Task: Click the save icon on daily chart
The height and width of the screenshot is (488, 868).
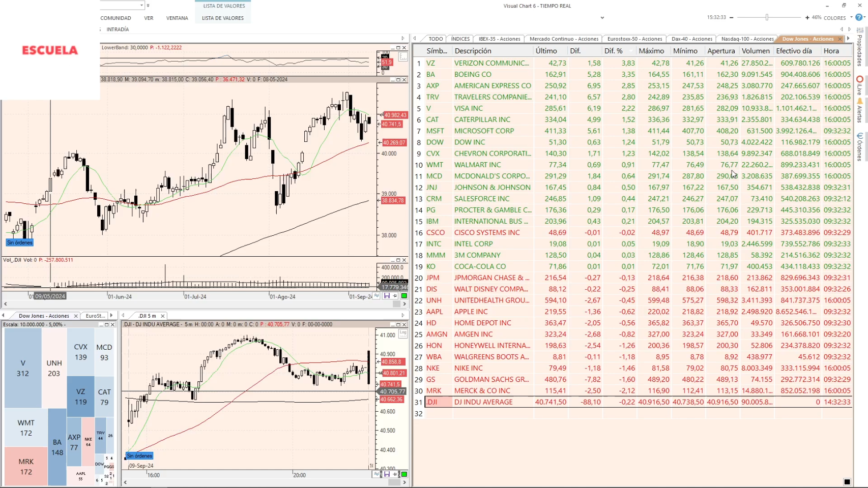Action: pos(387,296)
